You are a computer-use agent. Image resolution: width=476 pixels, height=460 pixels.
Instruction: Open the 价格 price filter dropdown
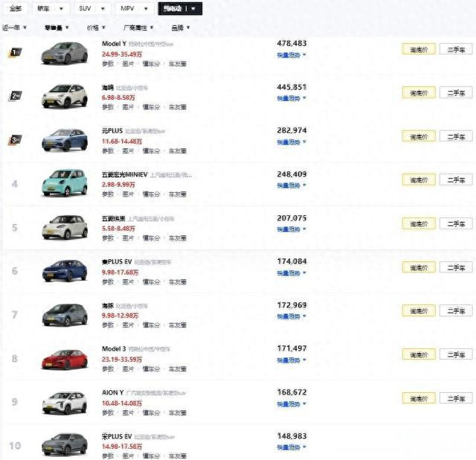click(x=95, y=28)
